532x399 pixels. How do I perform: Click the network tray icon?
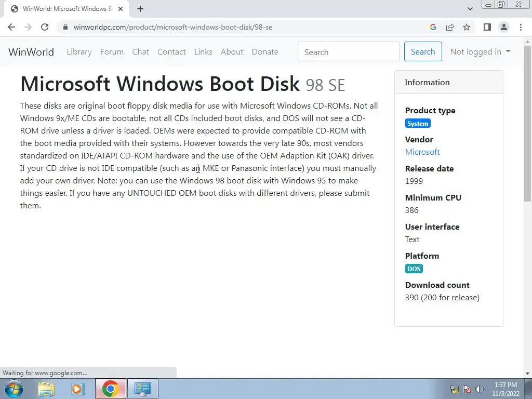[x=454, y=389]
